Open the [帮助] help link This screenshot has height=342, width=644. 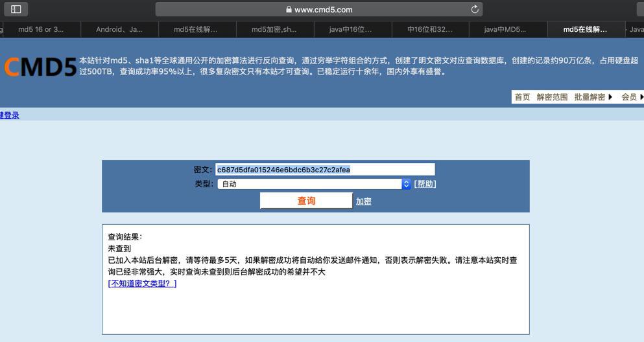425,184
